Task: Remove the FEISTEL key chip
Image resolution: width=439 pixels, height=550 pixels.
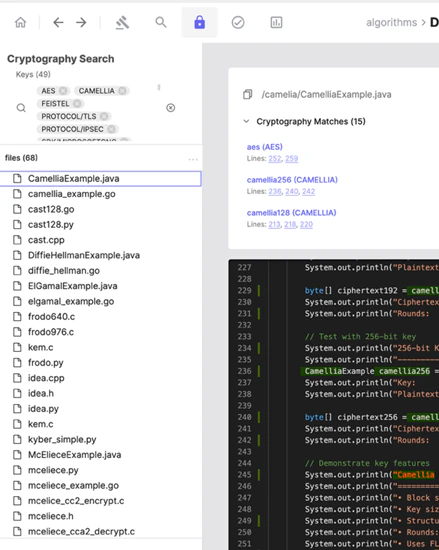Action: click(77, 103)
